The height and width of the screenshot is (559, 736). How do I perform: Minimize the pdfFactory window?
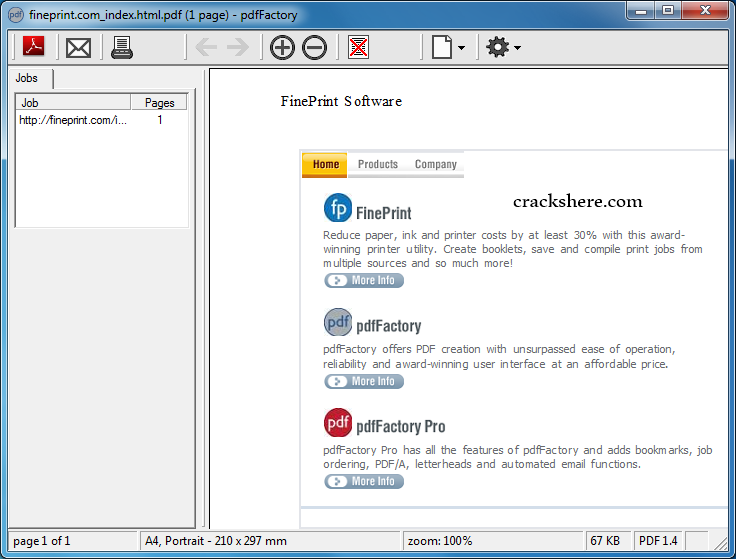click(641, 10)
